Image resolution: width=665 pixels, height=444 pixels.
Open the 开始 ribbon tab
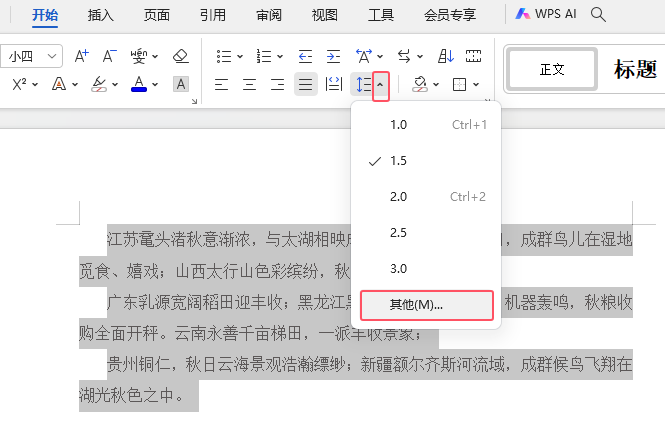pyautogui.click(x=45, y=15)
